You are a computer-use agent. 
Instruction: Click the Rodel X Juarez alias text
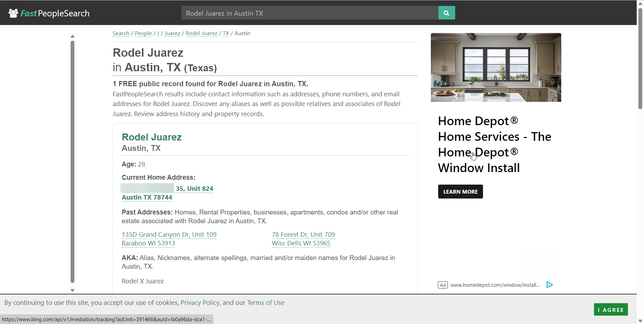143,281
